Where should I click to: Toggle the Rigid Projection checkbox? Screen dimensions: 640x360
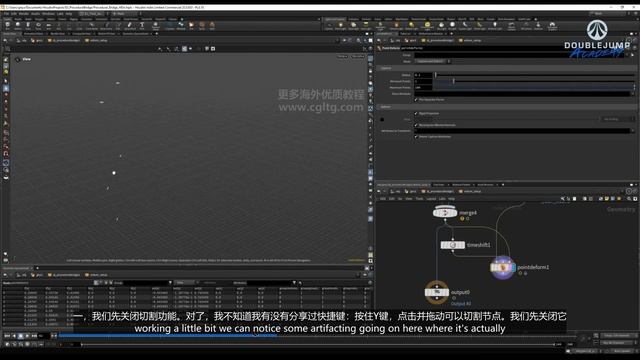416,113
